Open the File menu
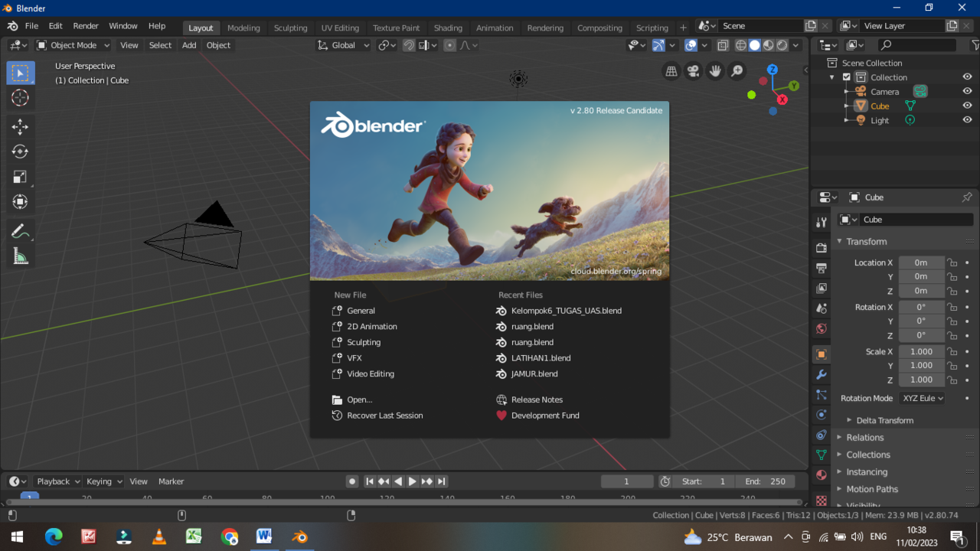Viewport: 980px width, 551px height. [31, 26]
